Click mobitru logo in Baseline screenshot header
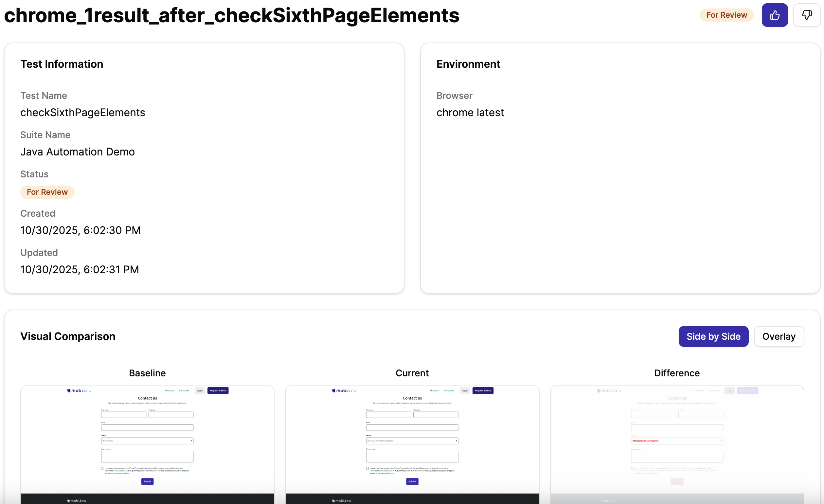This screenshot has width=824, height=504. click(x=79, y=390)
